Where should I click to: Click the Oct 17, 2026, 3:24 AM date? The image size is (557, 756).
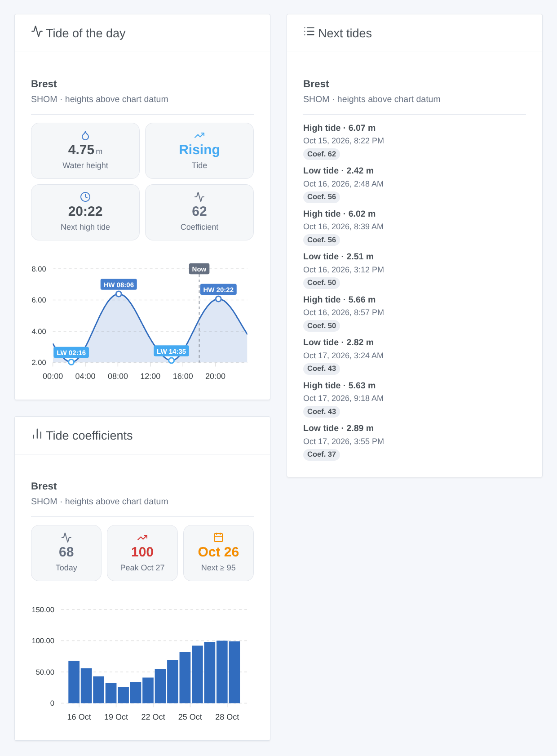[x=343, y=356]
